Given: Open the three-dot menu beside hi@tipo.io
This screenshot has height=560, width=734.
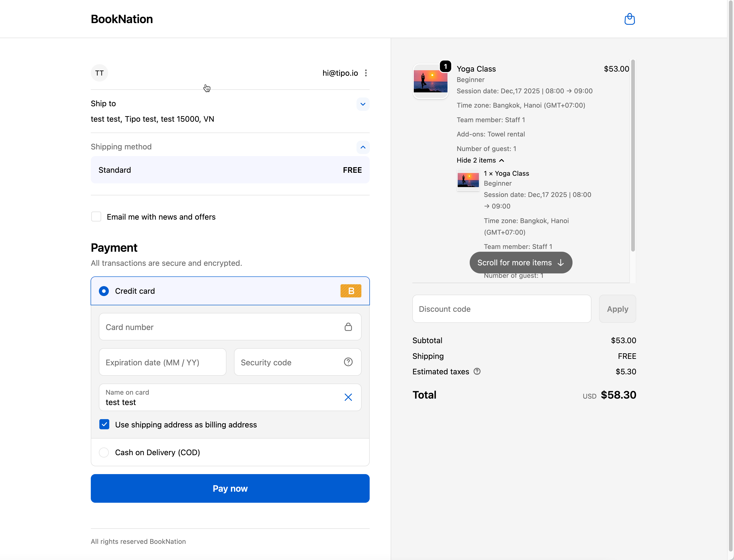Looking at the screenshot, I should pyautogui.click(x=366, y=73).
